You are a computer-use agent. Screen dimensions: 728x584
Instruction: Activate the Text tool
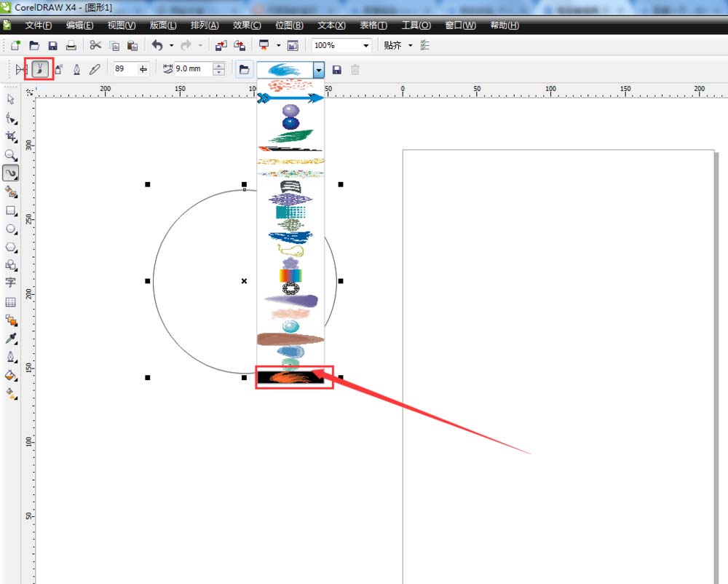11,283
